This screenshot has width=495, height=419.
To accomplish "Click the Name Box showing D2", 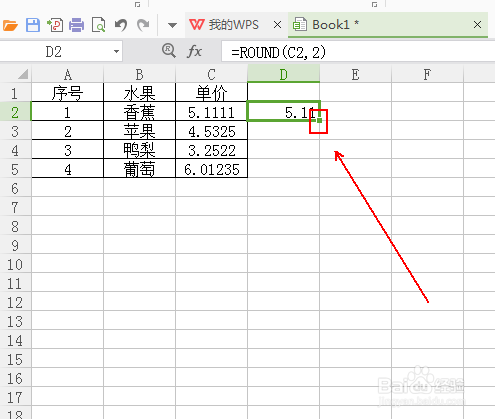I will [55, 52].
